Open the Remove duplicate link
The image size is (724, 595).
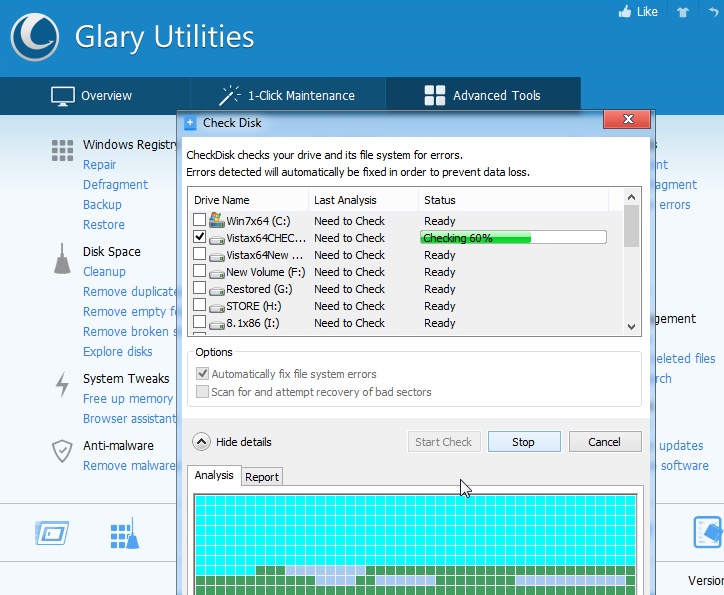tap(129, 292)
